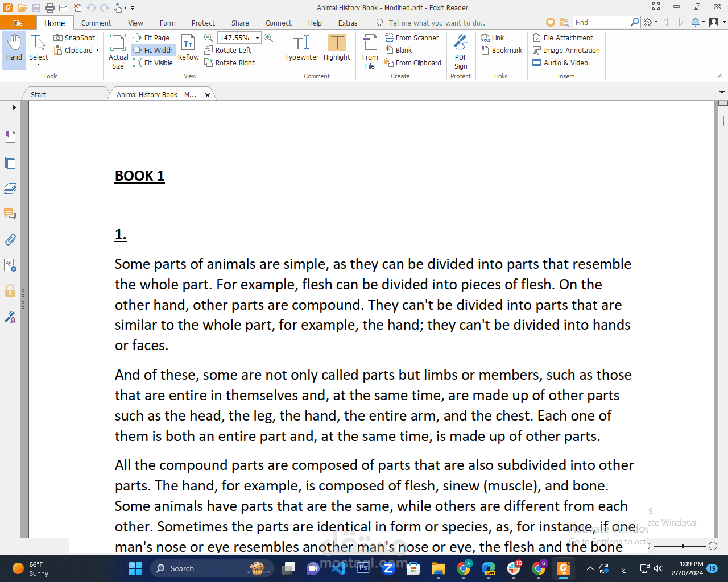Viewport: 728px width, 582px height.
Task: Open the Protect ribbon tab
Action: click(203, 23)
